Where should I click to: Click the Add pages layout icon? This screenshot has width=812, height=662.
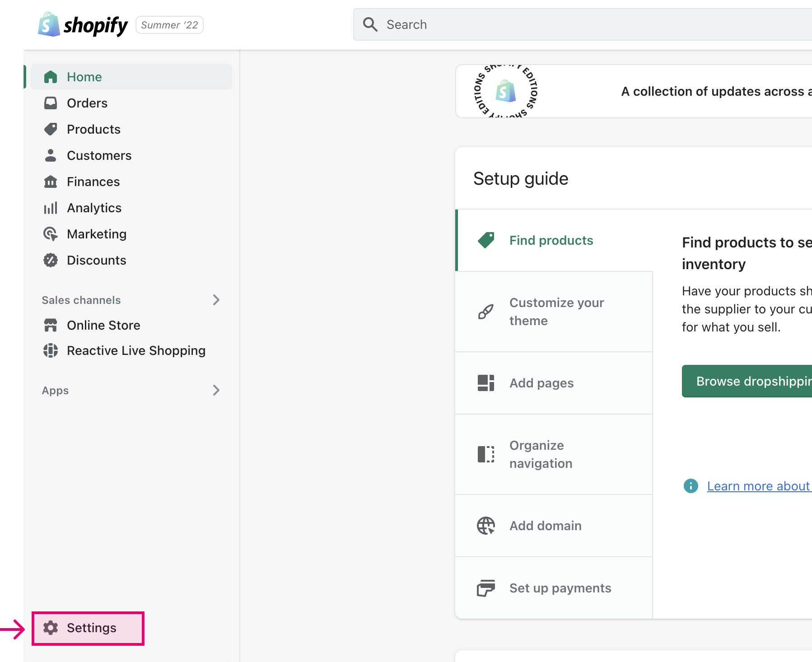pyautogui.click(x=486, y=383)
